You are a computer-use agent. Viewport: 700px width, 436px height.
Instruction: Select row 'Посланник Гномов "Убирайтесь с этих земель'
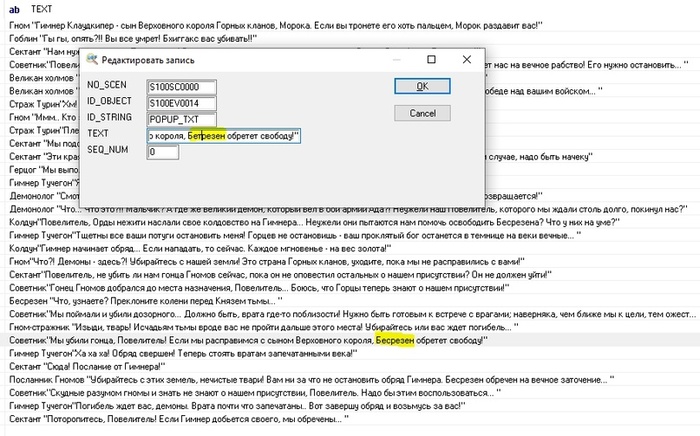pos(350,380)
